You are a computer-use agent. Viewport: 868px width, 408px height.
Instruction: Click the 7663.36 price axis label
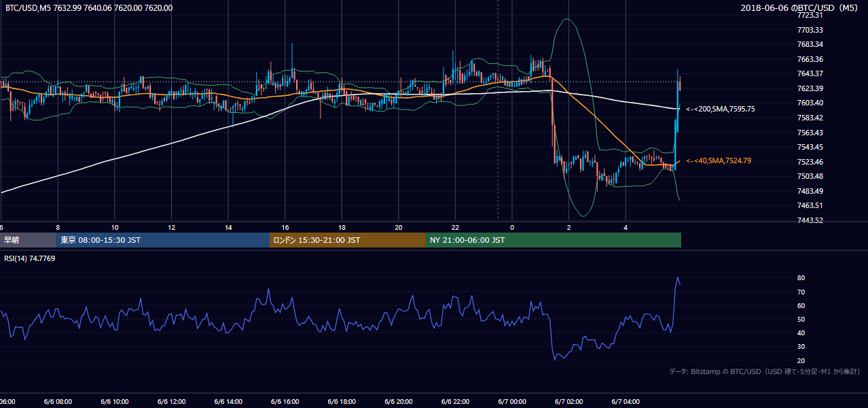pyautogui.click(x=810, y=59)
